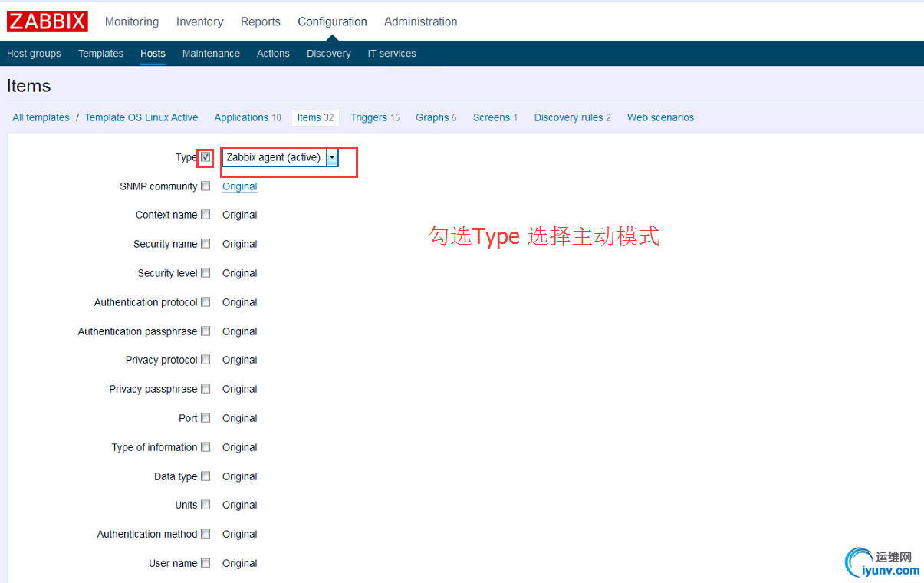Screen dimensions: 924x583
Task: Open Screens 1 tab
Action: tap(495, 117)
